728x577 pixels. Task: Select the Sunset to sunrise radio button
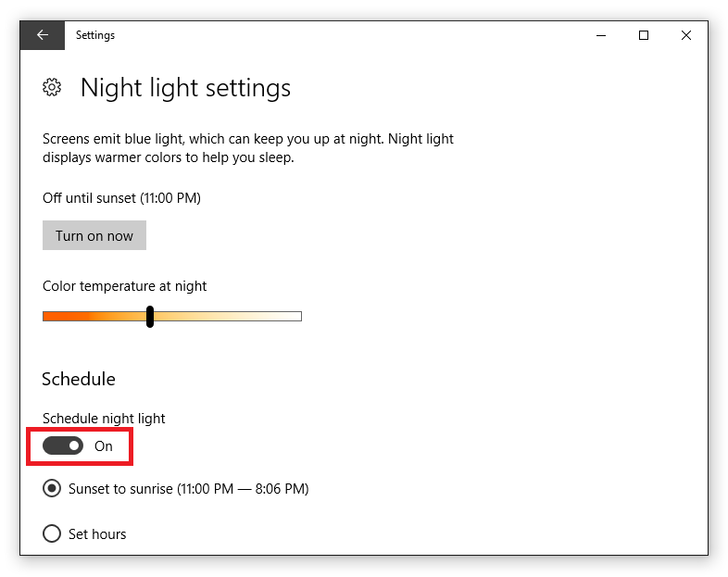coord(52,488)
